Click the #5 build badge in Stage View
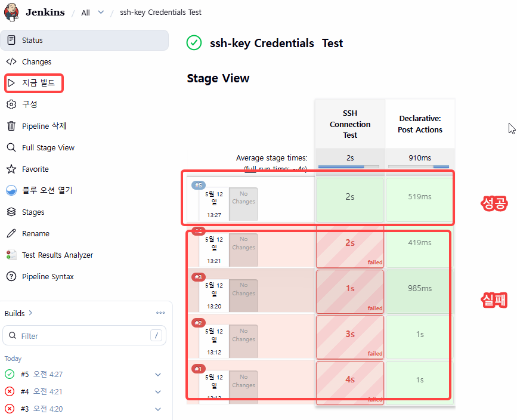 199,185
